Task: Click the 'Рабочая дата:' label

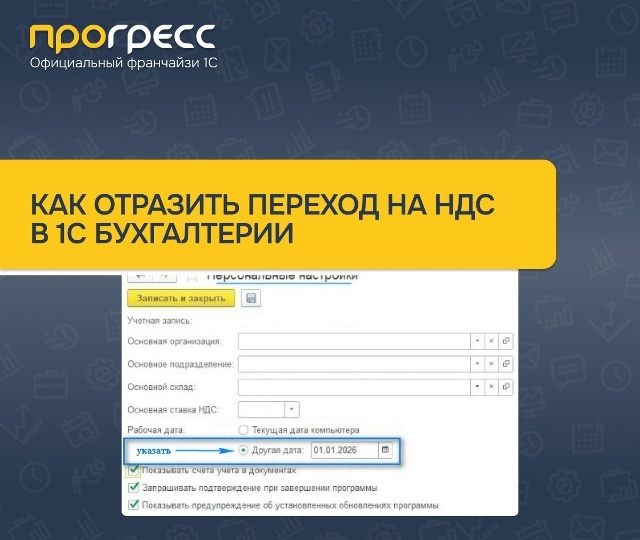Action: point(156,430)
